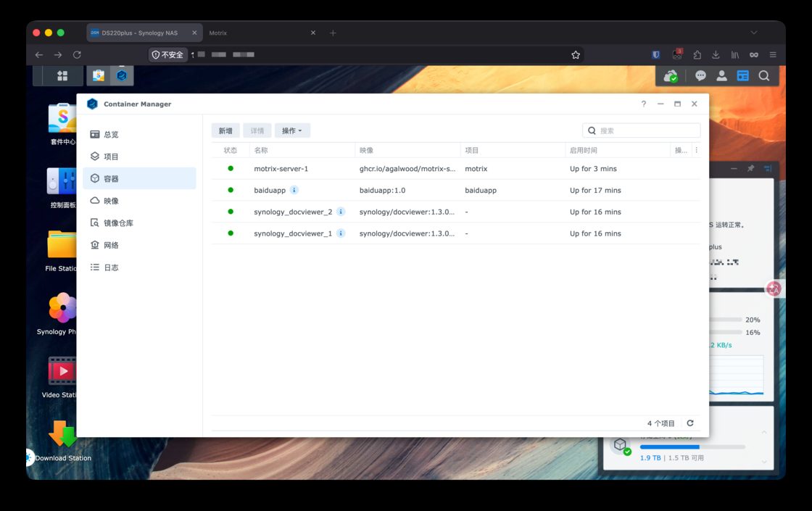The width and height of the screenshot is (812, 511).
Task: Open the 操作 dropdown menu
Action: pyautogui.click(x=292, y=130)
